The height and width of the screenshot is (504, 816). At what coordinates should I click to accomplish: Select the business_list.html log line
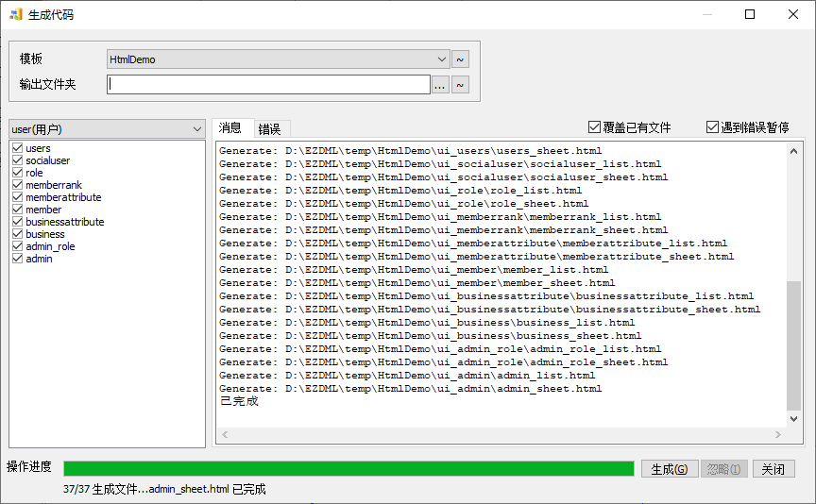[427, 323]
